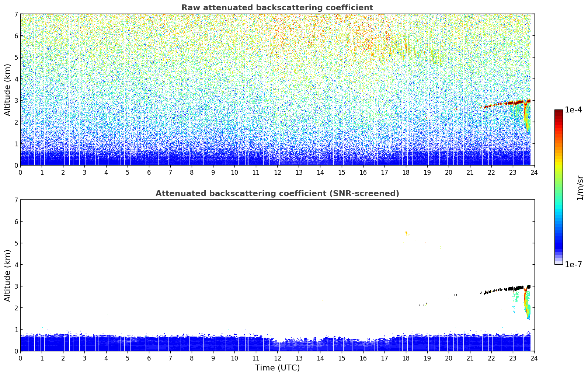
Task: Click time tick "24" under the Raw plot
Action: pos(534,172)
